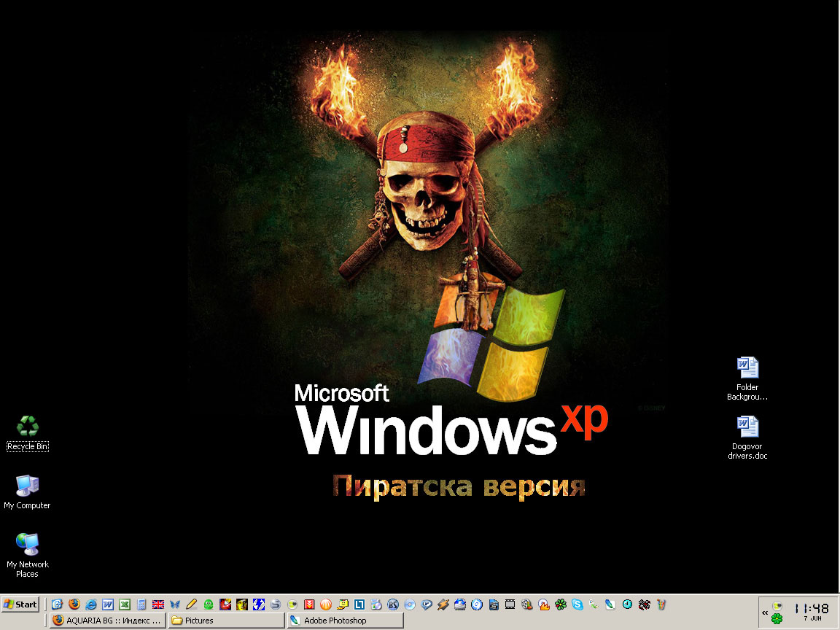Switch to AQUARIA BG Firefox taskbar window

(x=108, y=621)
